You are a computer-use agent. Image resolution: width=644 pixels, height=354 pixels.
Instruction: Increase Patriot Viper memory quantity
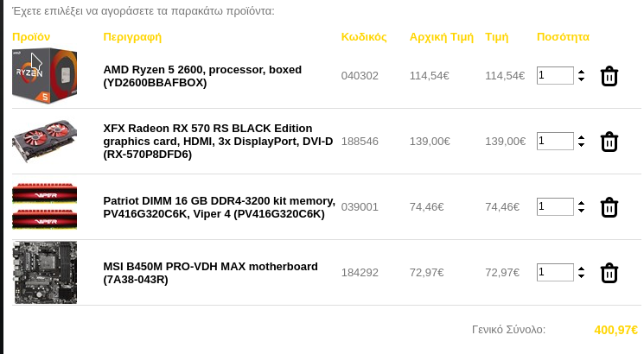click(581, 204)
